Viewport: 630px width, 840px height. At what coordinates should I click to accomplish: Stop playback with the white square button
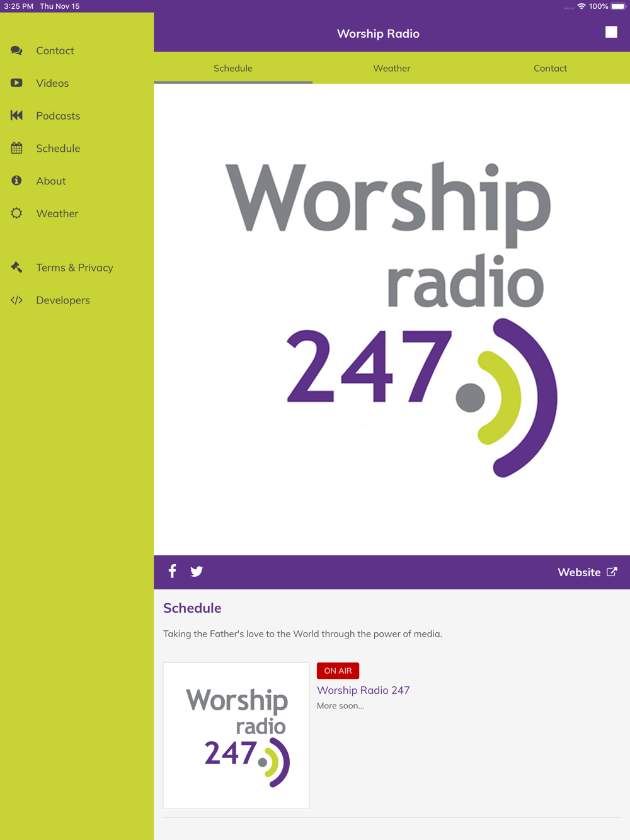[x=611, y=32]
